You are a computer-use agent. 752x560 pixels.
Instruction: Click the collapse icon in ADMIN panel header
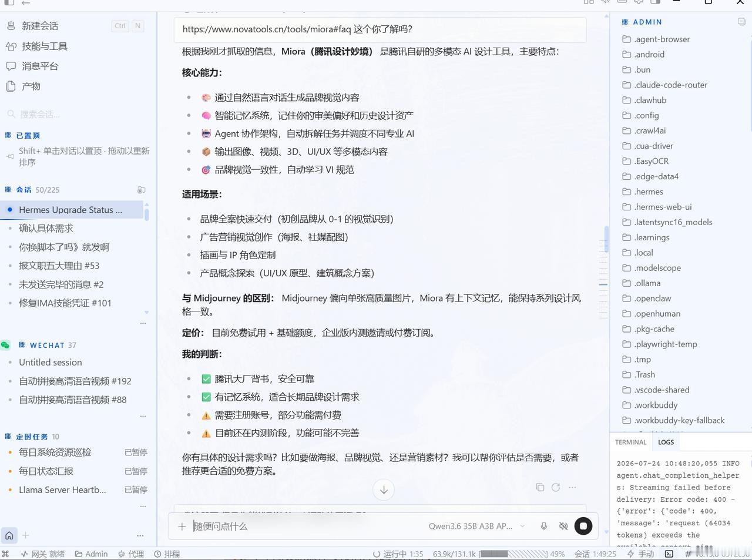(741, 22)
